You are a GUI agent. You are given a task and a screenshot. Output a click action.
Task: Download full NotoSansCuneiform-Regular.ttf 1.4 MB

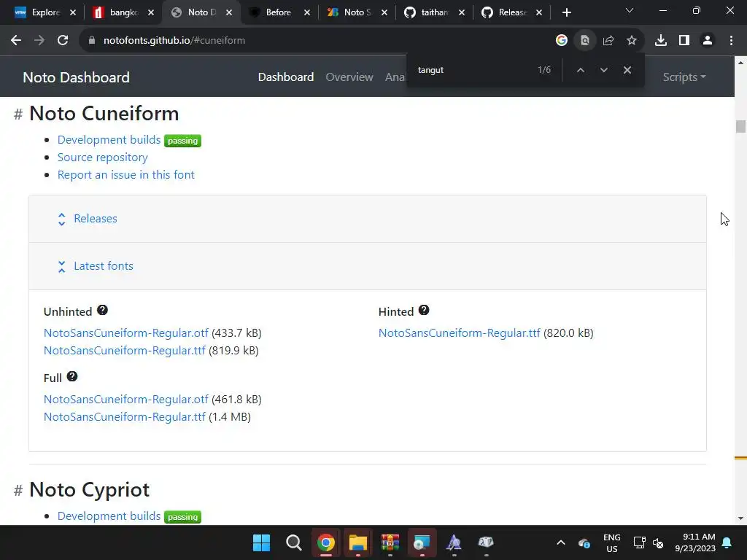[124, 416]
